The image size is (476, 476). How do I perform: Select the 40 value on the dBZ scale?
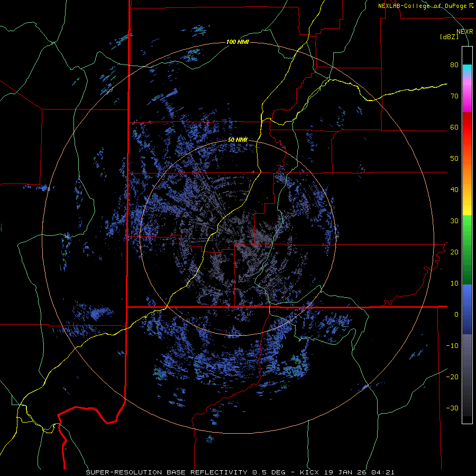(x=454, y=190)
